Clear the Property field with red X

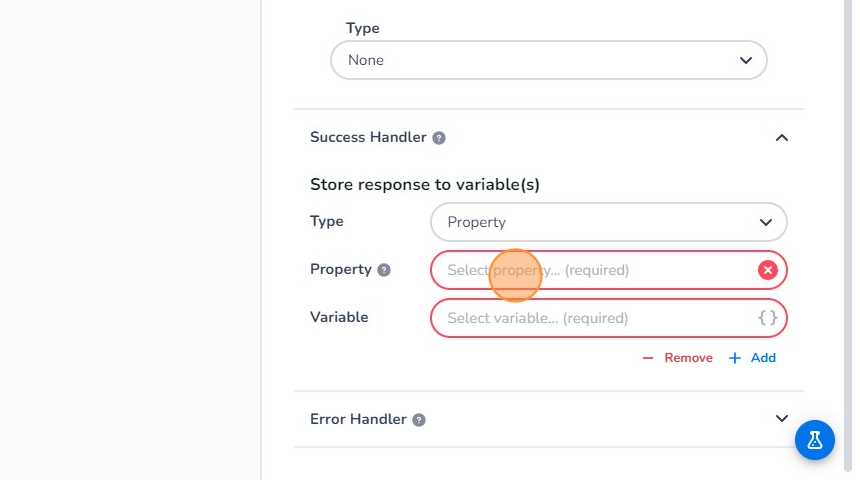[x=767, y=270]
